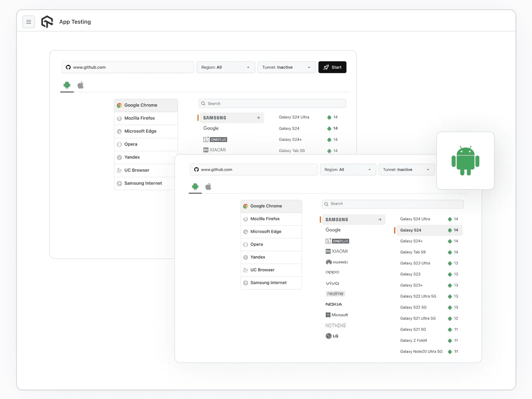
Task: Open Region dropdown next to Start button
Action: 226,68
